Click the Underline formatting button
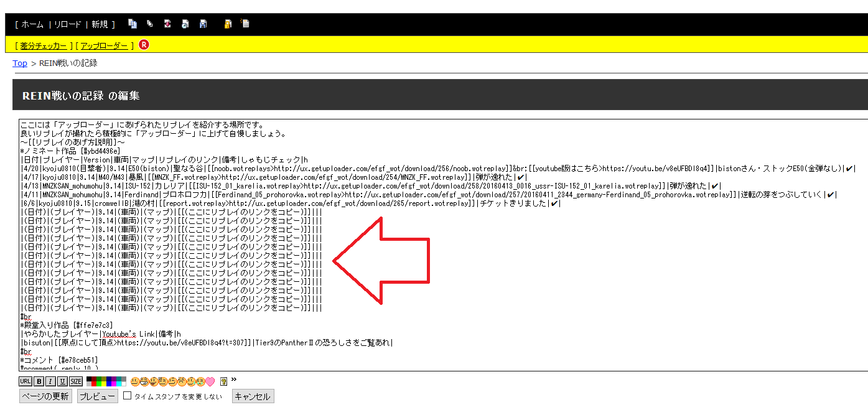 click(x=62, y=381)
